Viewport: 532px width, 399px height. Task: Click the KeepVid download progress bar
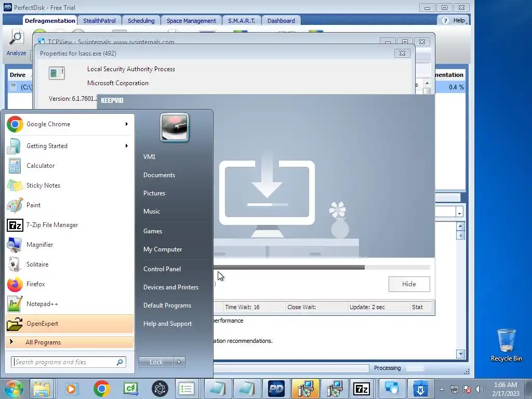(322, 268)
